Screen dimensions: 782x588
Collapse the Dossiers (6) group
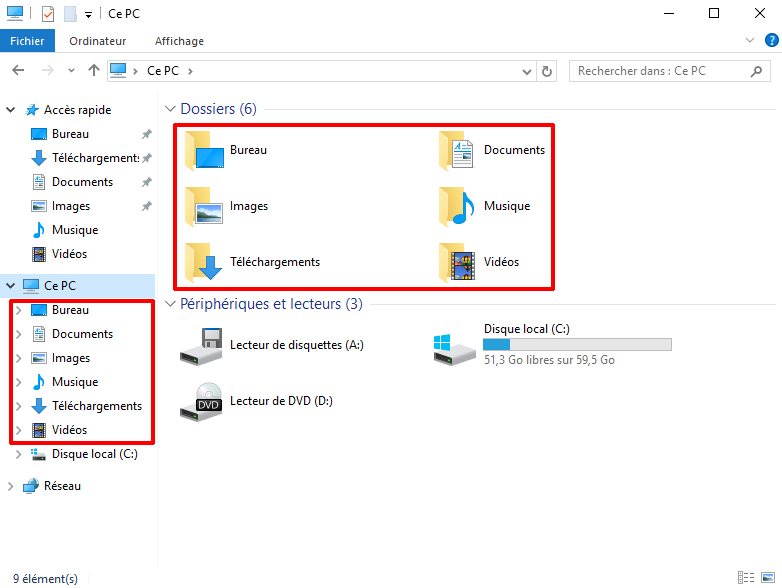click(170, 109)
